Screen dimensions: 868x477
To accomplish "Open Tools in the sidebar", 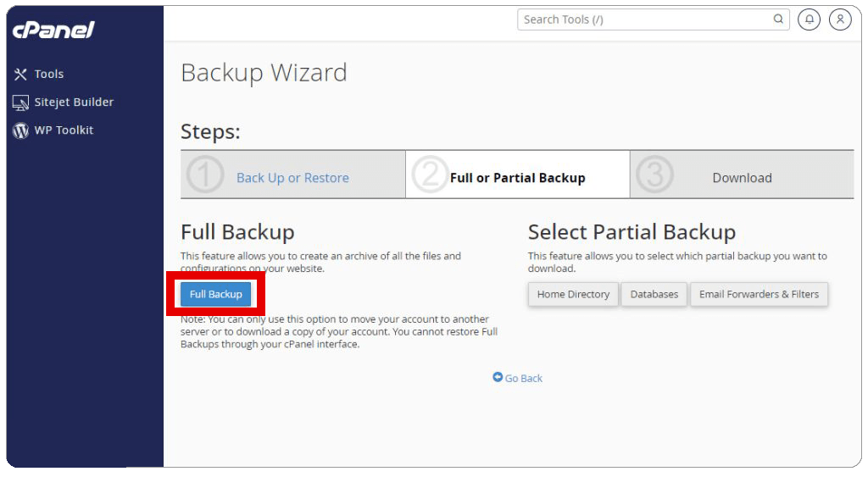I will (48, 75).
